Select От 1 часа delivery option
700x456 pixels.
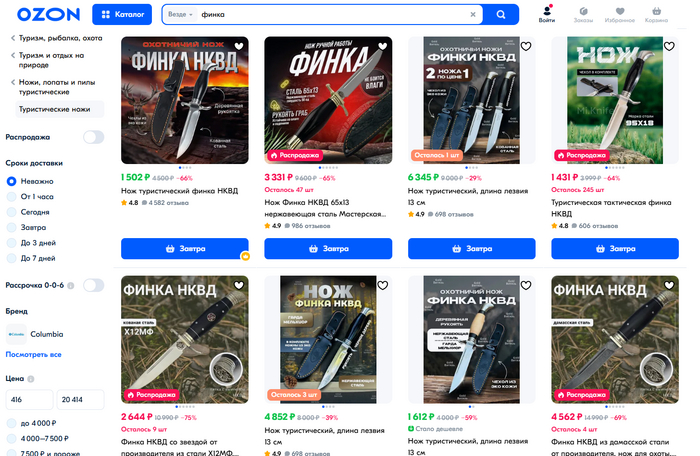30,197
